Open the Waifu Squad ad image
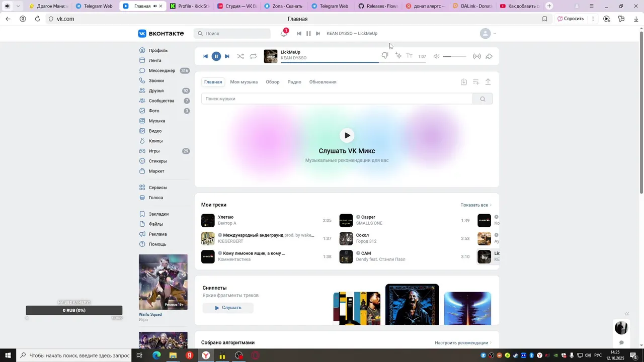This screenshot has height=362, width=644. (x=163, y=282)
